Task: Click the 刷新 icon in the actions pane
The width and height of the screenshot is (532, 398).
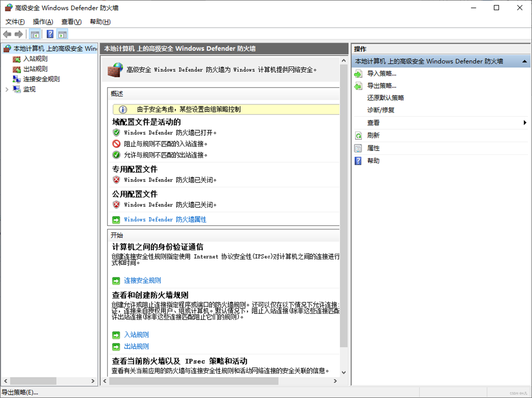Action: pos(358,135)
